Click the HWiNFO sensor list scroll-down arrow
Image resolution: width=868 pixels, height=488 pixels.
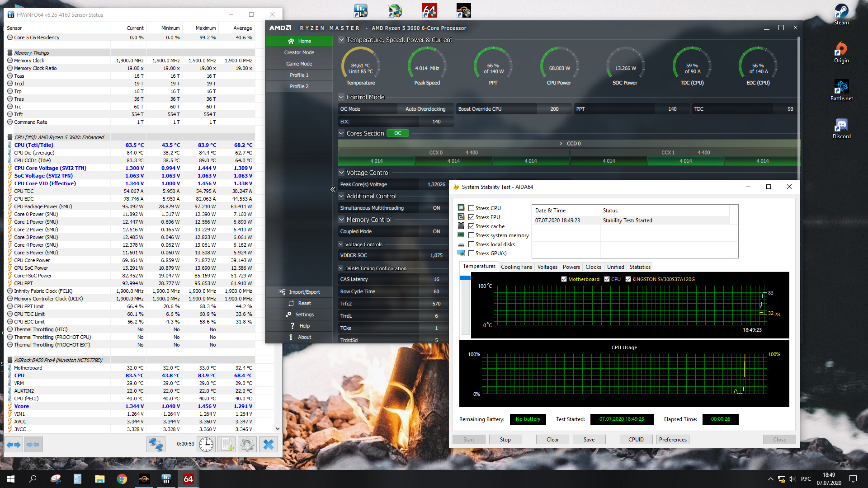(x=278, y=429)
